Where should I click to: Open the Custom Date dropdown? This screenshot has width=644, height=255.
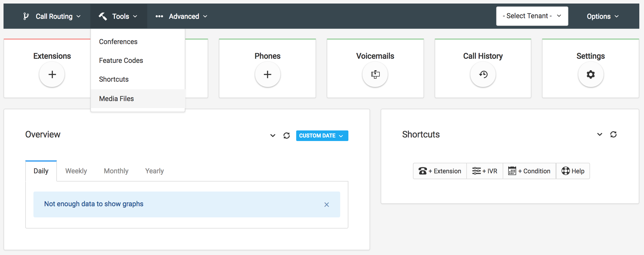click(322, 136)
